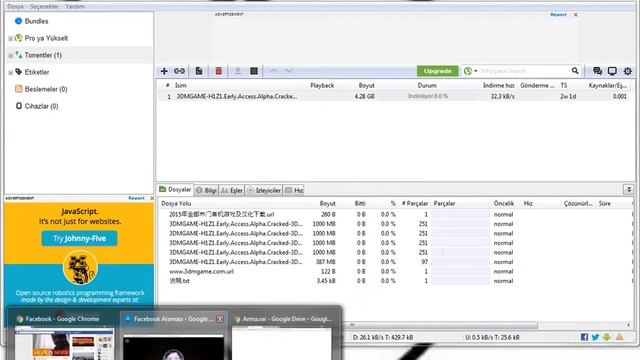Screen dimensions: 640x360
Task: Close the sidebar advertisement
Action: (x=152, y=198)
